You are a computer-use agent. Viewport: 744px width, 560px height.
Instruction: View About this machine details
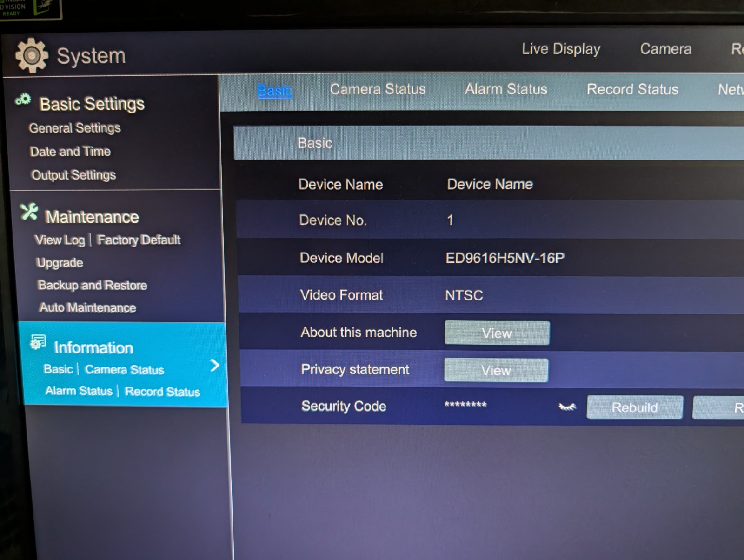[497, 333]
